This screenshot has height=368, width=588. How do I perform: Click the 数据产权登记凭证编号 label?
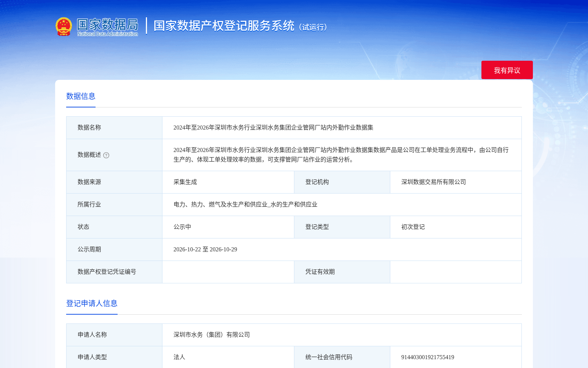pyautogui.click(x=107, y=272)
